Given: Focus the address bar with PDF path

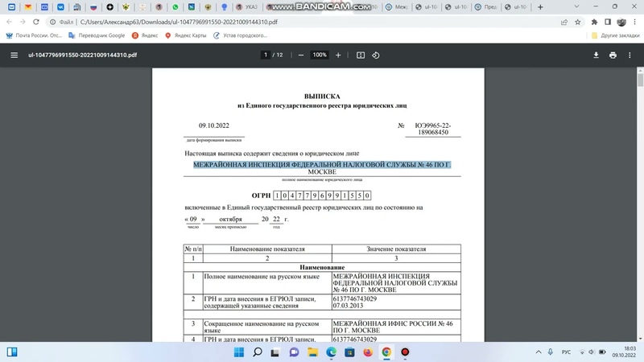Looking at the screenshot, I should point(179,23).
